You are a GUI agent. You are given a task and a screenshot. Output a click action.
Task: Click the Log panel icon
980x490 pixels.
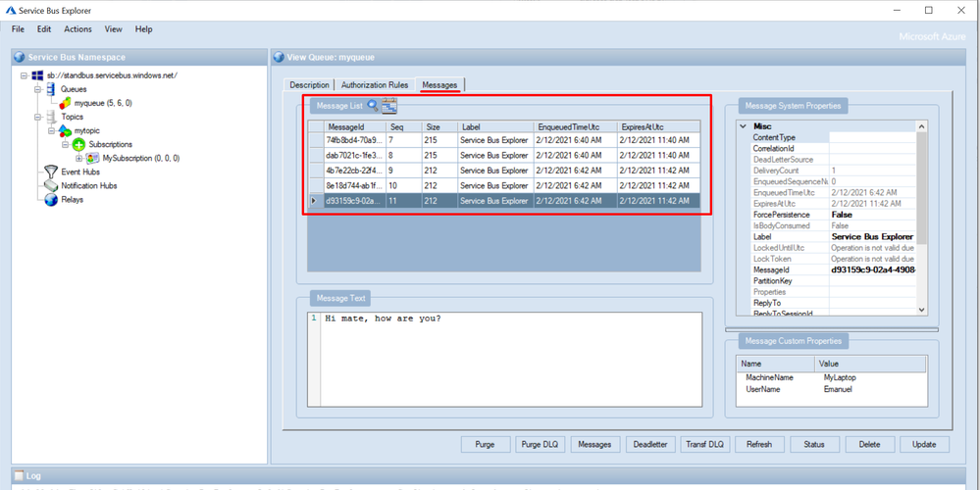pyautogui.click(x=19, y=475)
